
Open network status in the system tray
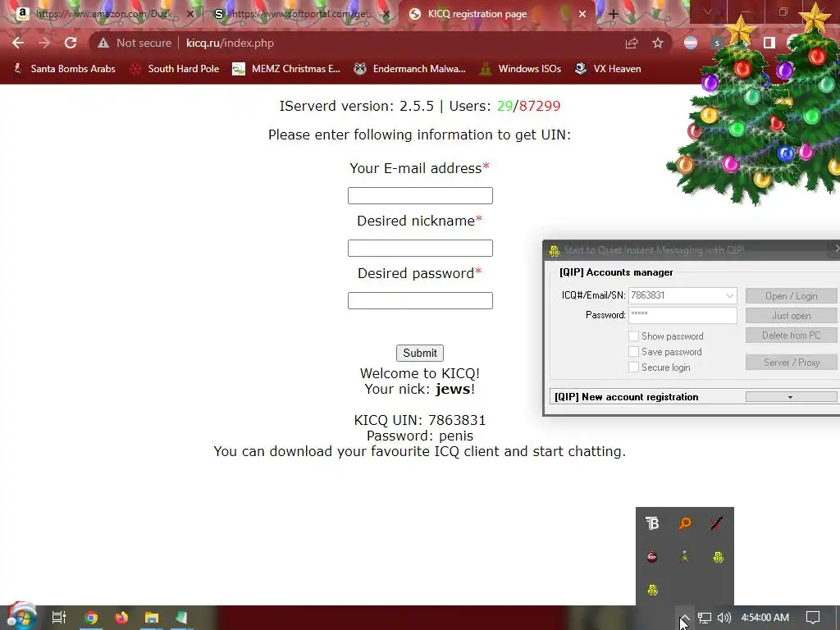705,619
